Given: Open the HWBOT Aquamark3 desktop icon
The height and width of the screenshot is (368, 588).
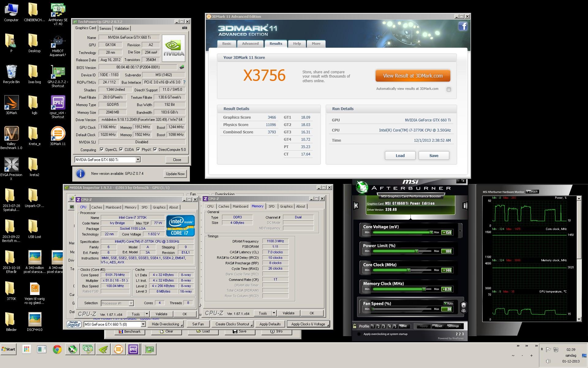Looking at the screenshot, I should (x=58, y=46).
